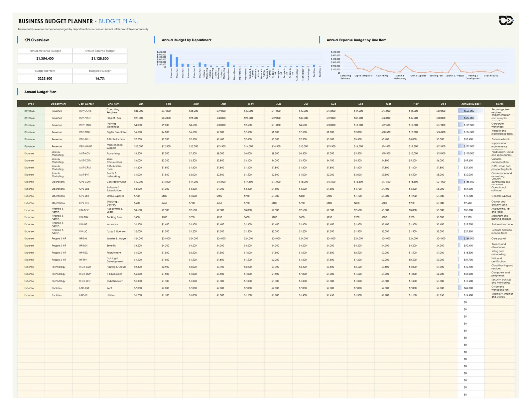The height and width of the screenshot is (411, 532).
Task: Select the OPS-CON cost center cell
Action: click(86, 182)
